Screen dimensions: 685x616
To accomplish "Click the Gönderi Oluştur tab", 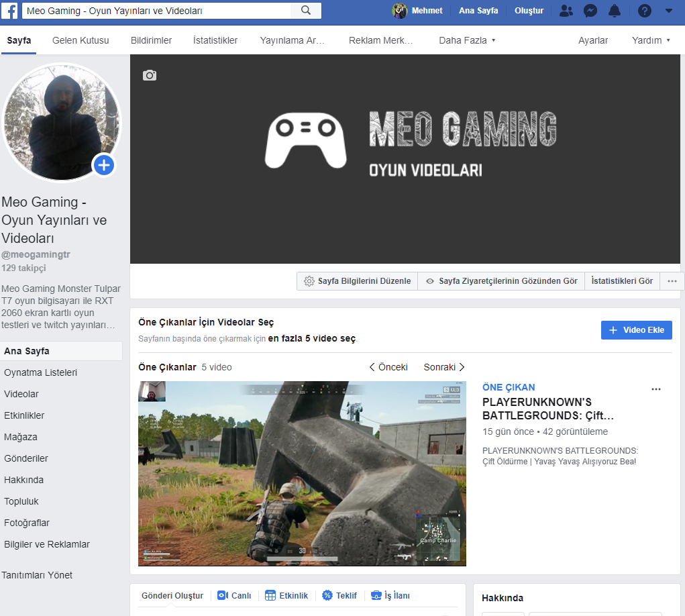I will point(172,595).
